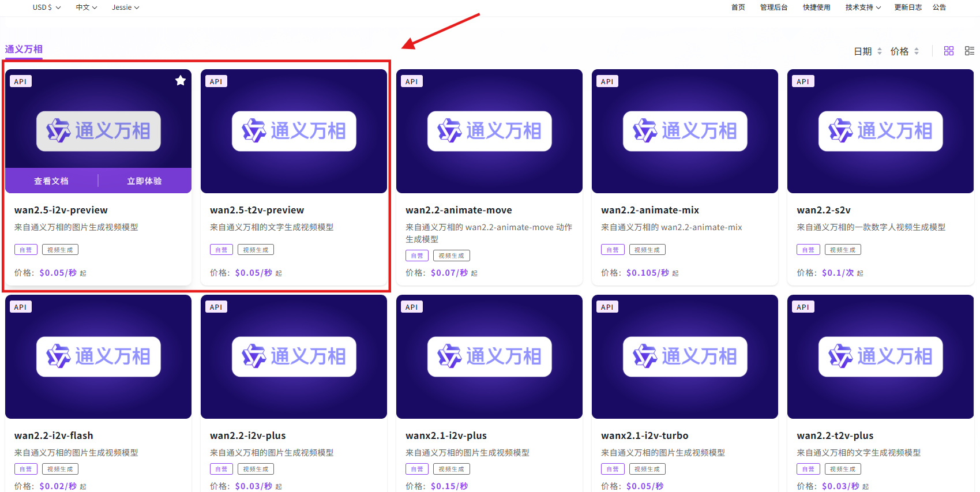Click 立即体验 on wan2.5-i2v-preview card

click(144, 181)
